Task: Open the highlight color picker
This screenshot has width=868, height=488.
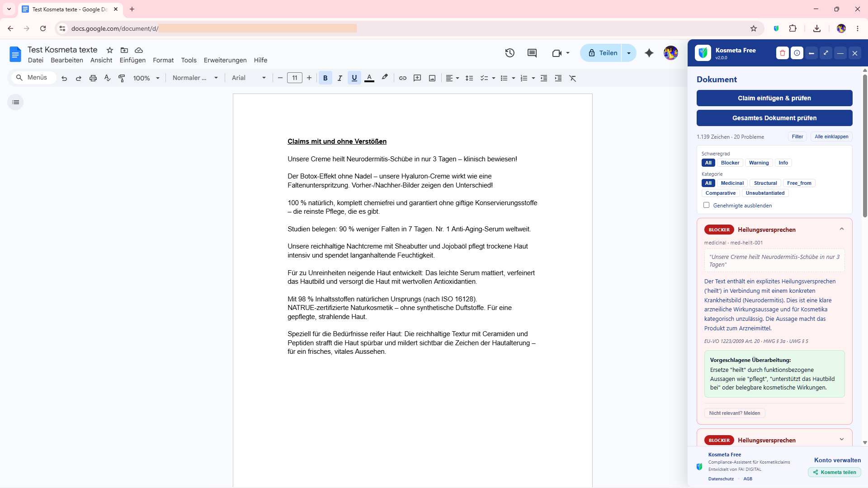Action: pos(384,78)
